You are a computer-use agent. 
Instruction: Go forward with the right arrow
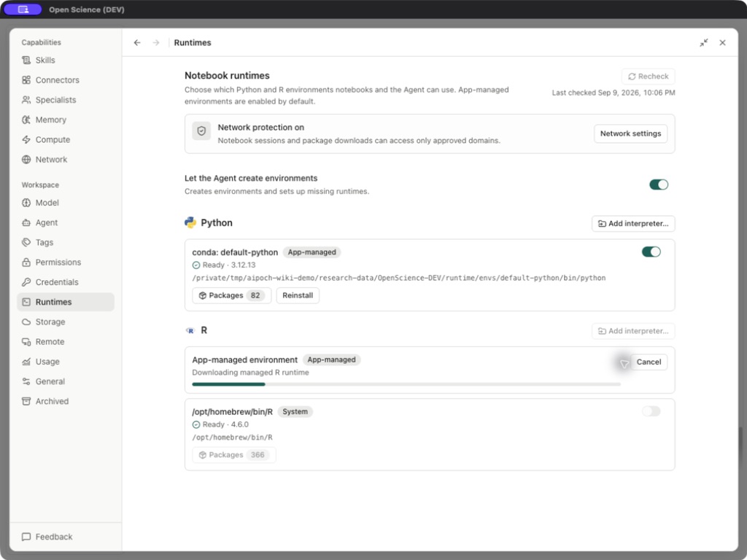click(x=156, y=42)
